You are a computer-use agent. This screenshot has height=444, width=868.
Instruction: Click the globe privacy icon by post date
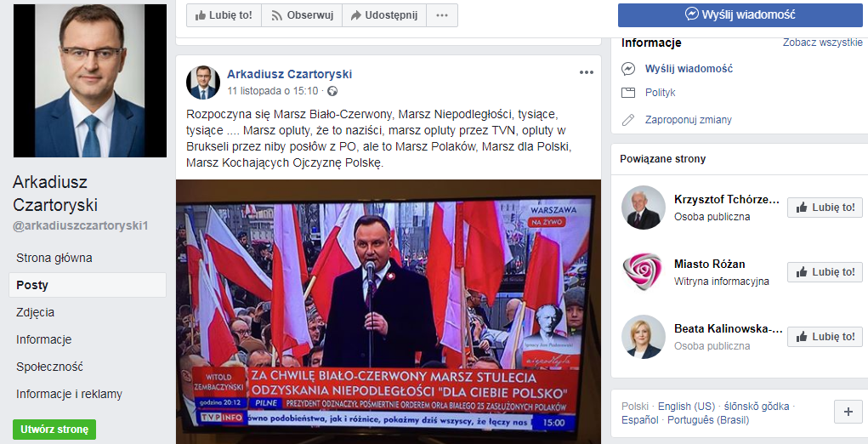332,91
